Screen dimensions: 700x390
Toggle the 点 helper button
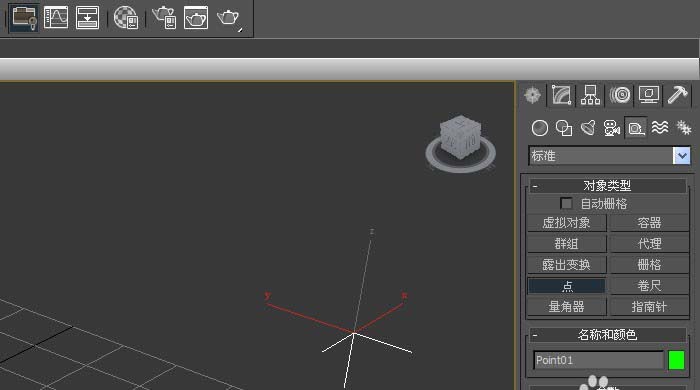pyautogui.click(x=567, y=286)
